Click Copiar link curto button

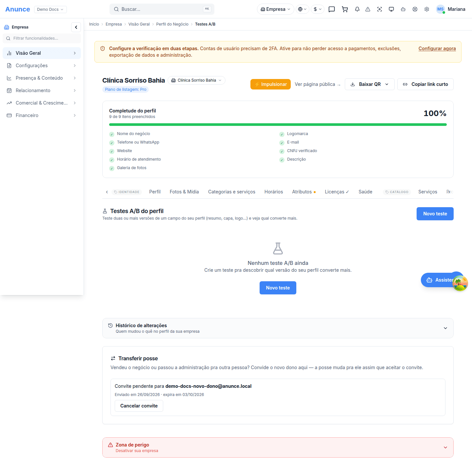(x=425, y=84)
